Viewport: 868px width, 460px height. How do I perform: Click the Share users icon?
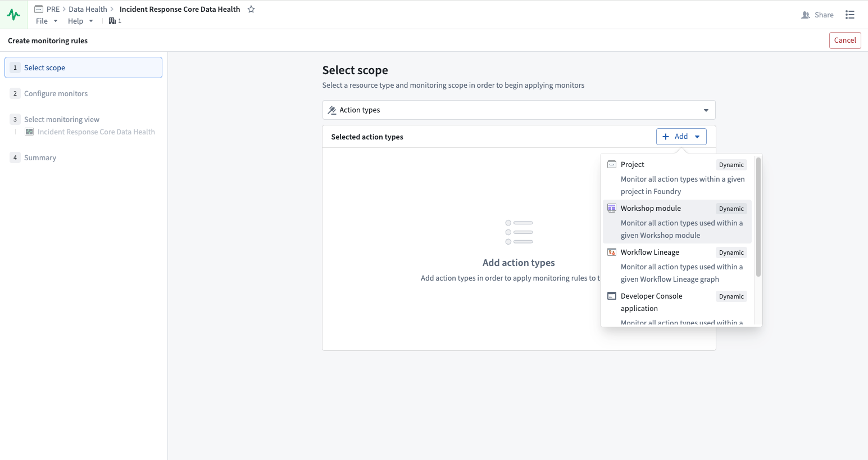(x=806, y=15)
